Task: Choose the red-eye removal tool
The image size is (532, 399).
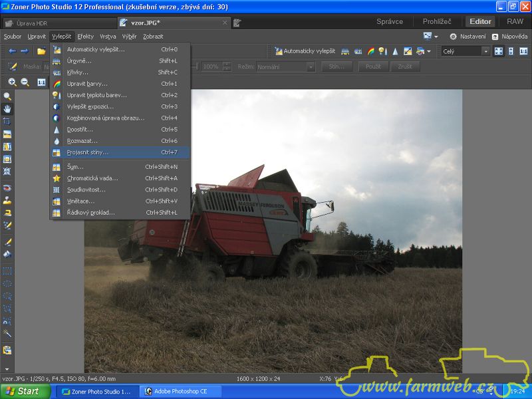Action: (7, 188)
